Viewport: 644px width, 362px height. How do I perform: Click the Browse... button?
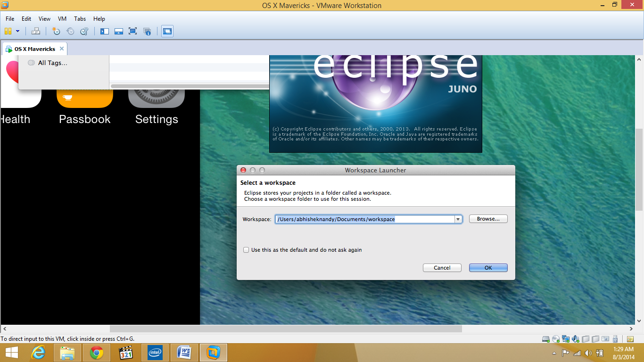click(x=488, y=219)
